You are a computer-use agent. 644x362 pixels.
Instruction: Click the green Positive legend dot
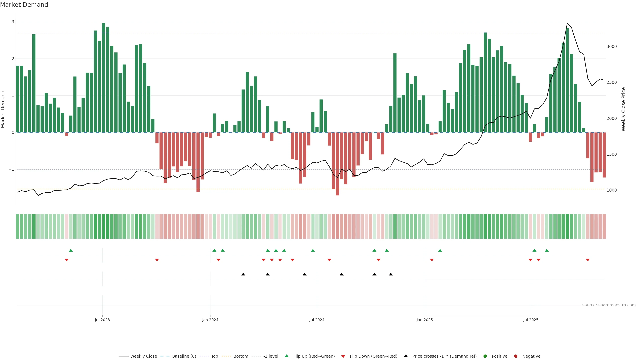click(x=485, y=356)
